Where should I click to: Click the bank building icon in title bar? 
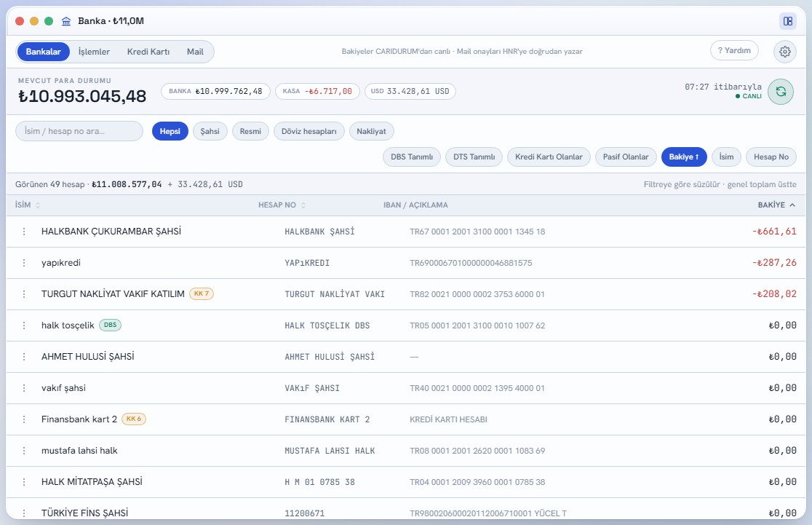coord(65,21)
